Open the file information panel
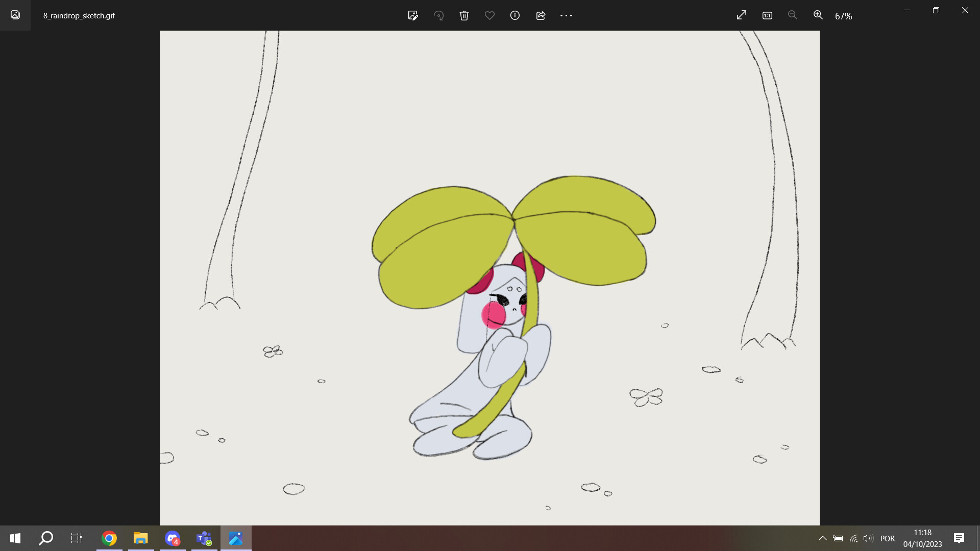 click(514, 15)
